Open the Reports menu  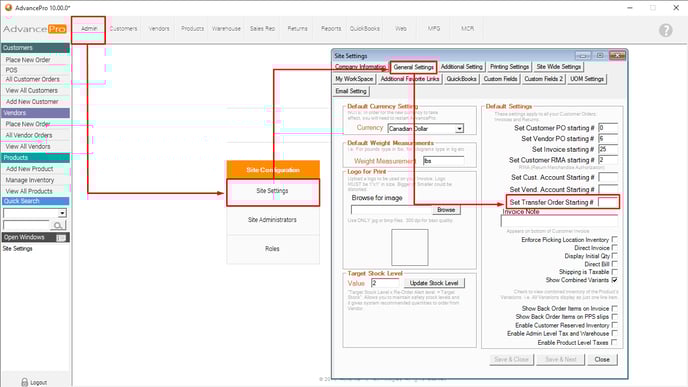pyautogui.click(x=331, y=29)
